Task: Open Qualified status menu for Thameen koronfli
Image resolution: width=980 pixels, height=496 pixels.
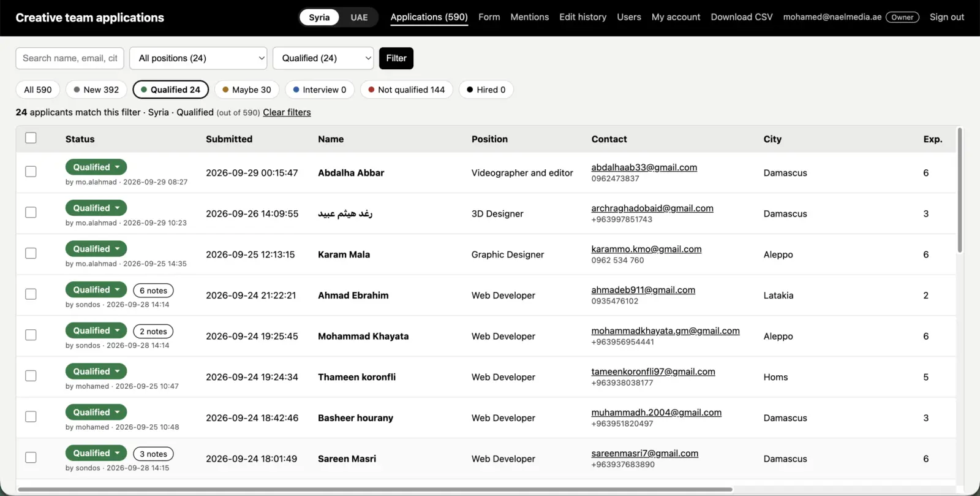Action: click(x=96, y=372)
